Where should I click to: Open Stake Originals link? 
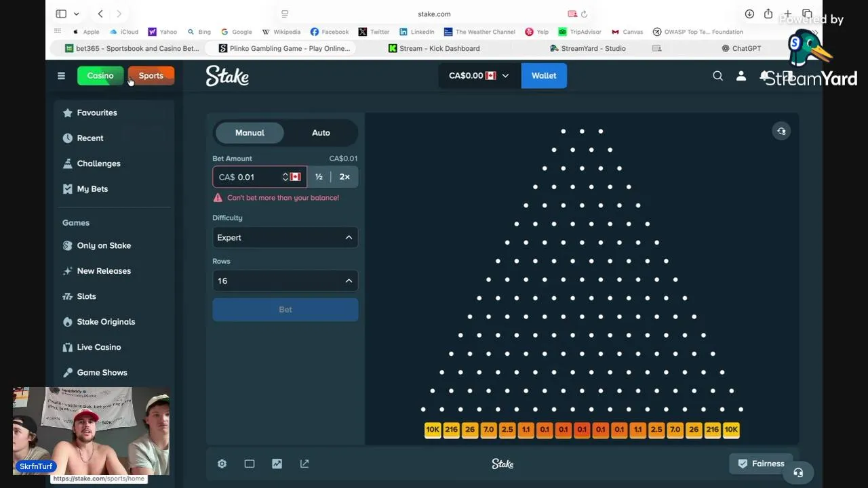click(x=106, y=322)
